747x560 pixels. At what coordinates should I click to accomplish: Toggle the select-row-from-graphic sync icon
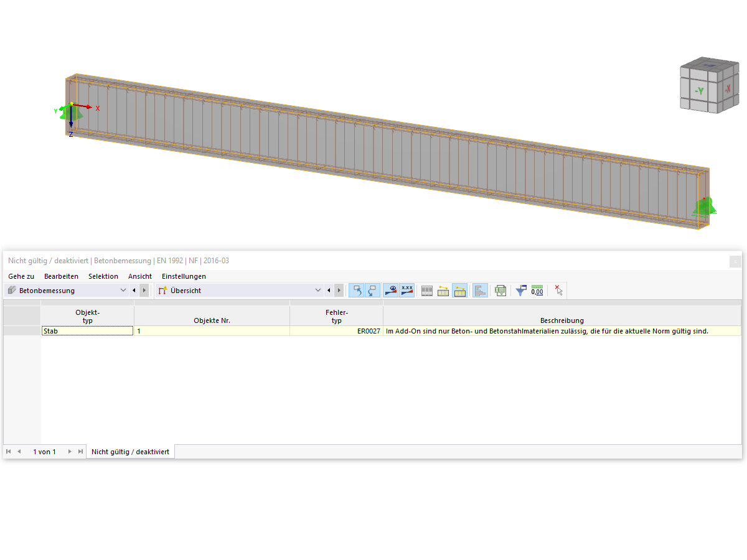pyautogui.click(x=372, y=291)
